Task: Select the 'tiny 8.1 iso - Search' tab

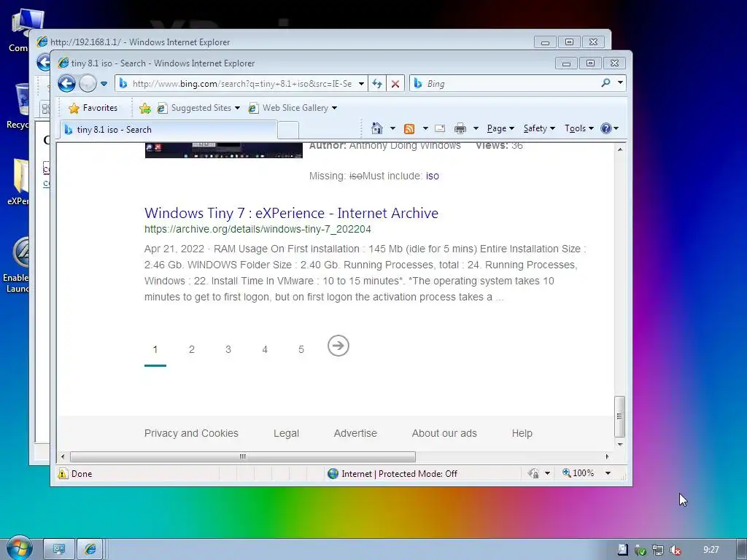Action: pos(169,130)
